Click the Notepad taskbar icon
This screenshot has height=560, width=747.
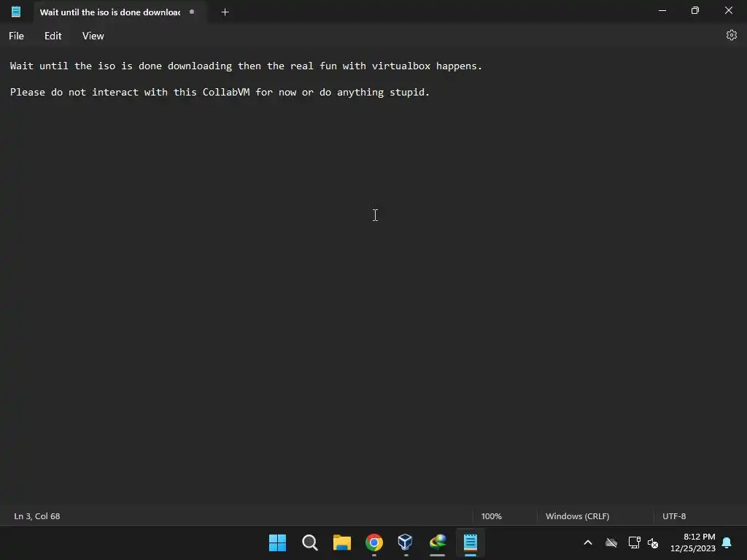tap(471, 542)
